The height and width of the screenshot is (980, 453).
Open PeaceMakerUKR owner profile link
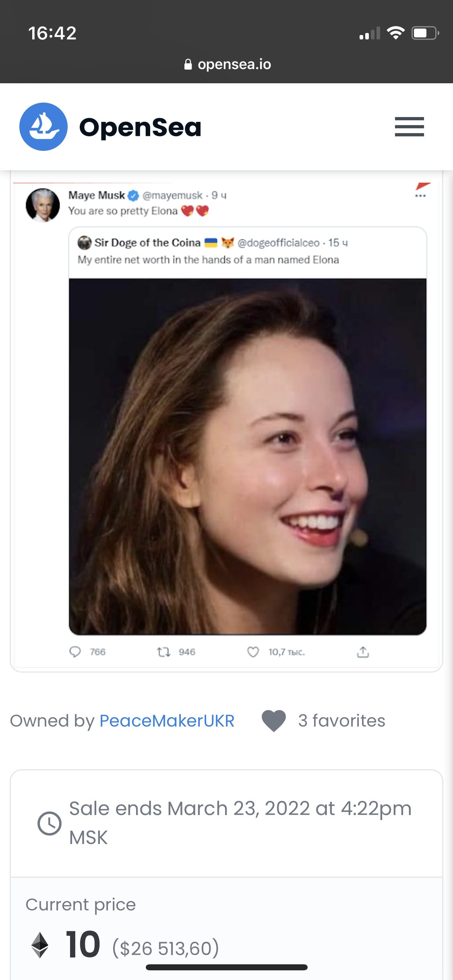(x=167, y=721)
